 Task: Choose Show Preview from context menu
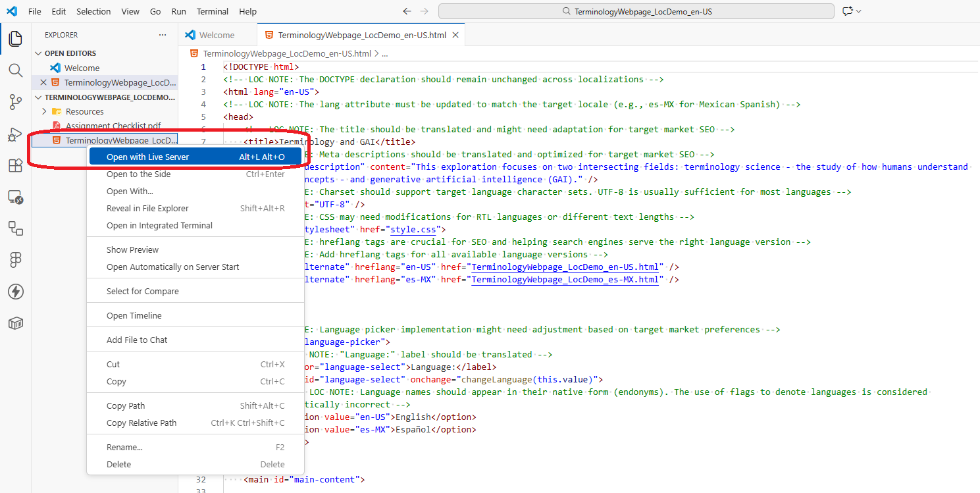tap(195, 250)
